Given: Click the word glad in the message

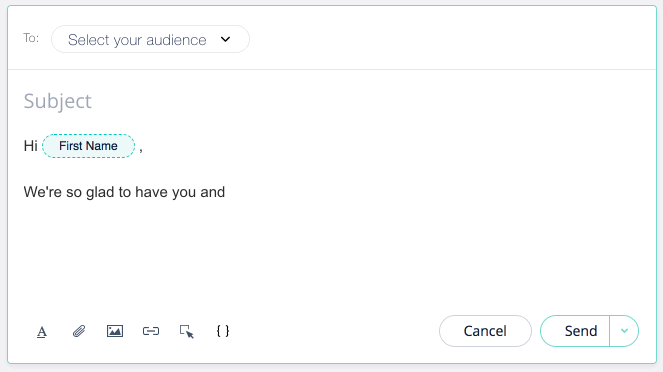Looking at the screenshot, I should pyautogui.click(x=100, y=192).
